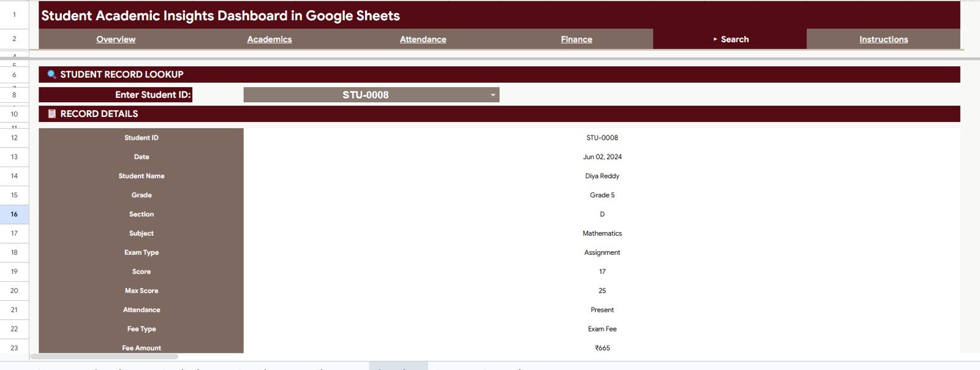Image resolution: width=980 pixels, height=370 pixels.
Task: Click the Mathematics subject value
Action: [x=602, y=233]
